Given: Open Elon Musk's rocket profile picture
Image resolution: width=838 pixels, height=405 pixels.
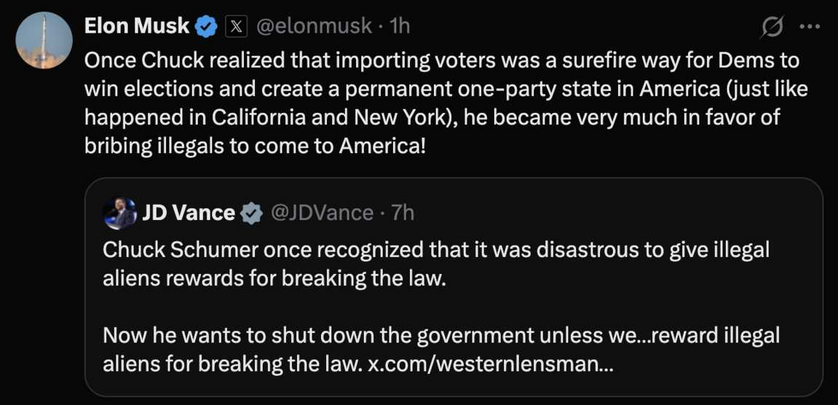Looking at the screenshot, I should pyautogui.click(x=44, y=40).
